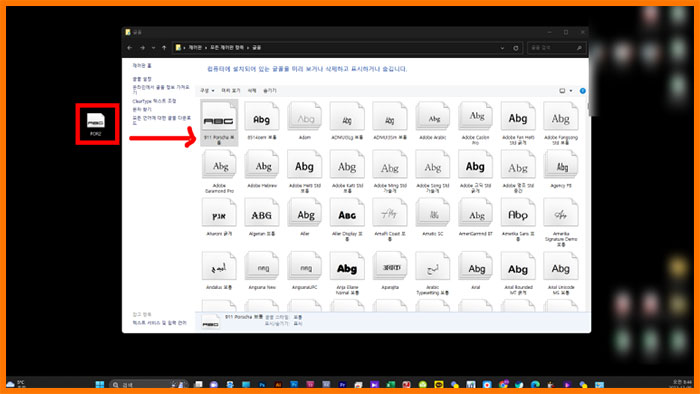Select the Adobe Hebrew font icon

pyautogui.click(x=262, y=165)
